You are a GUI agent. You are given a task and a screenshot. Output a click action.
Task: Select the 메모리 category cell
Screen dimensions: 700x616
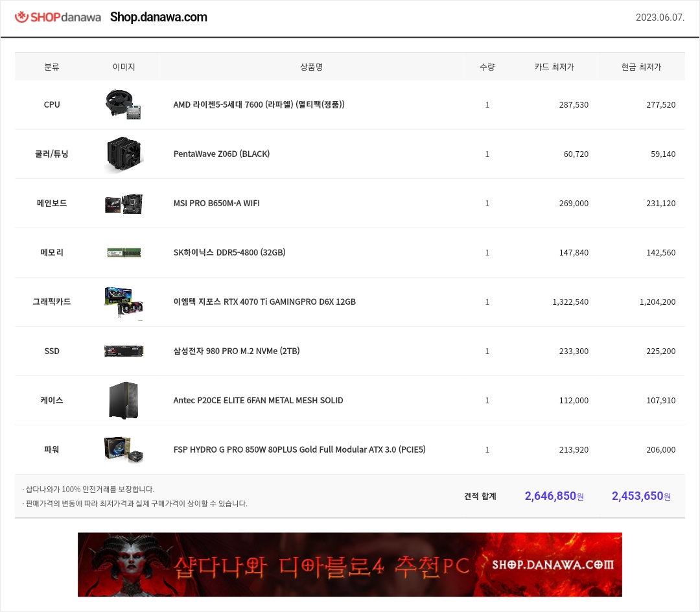click(52, 252)
